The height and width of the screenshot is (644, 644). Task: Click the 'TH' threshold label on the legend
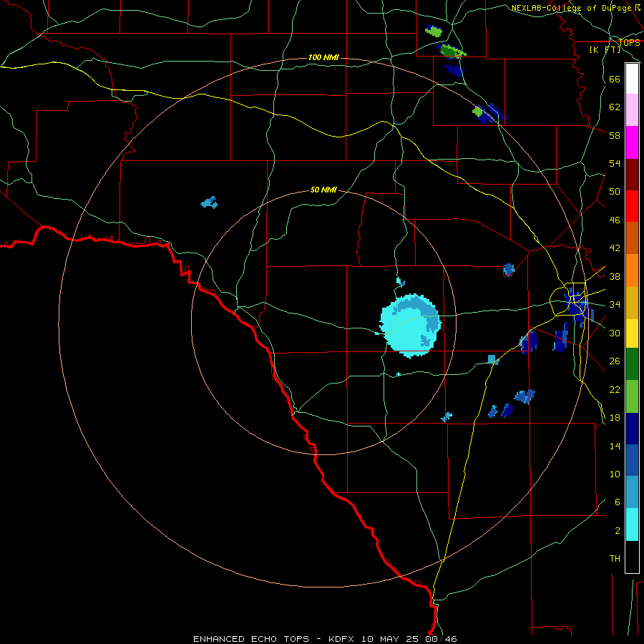coord(615,559)
